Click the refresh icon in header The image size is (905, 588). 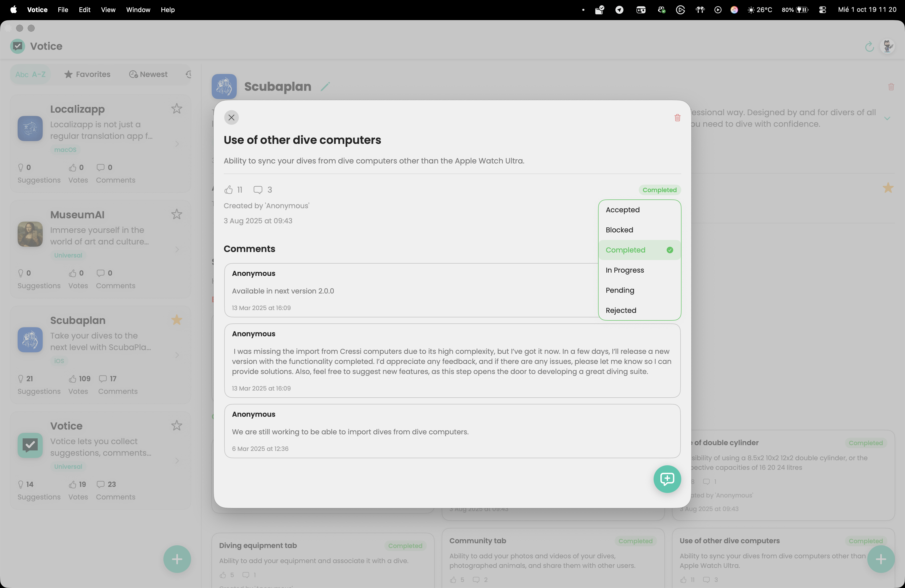[x=869, y=46]
